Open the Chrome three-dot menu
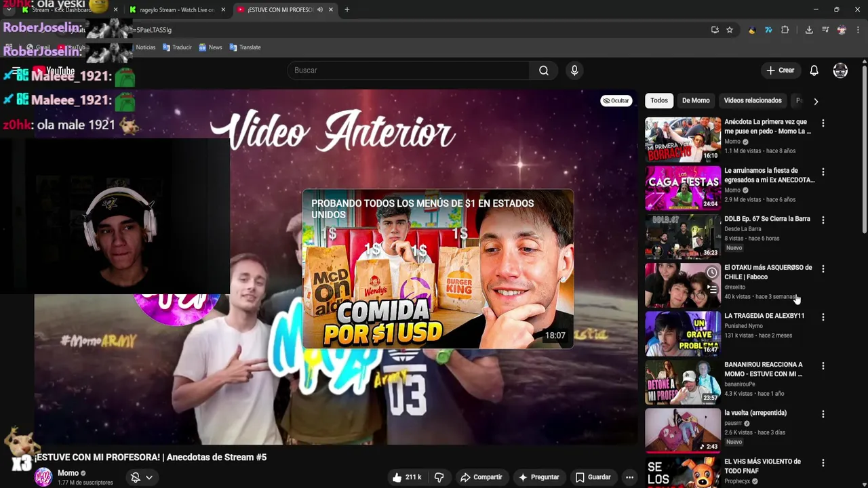Screen dimensions: 868x488 (859, 30)
